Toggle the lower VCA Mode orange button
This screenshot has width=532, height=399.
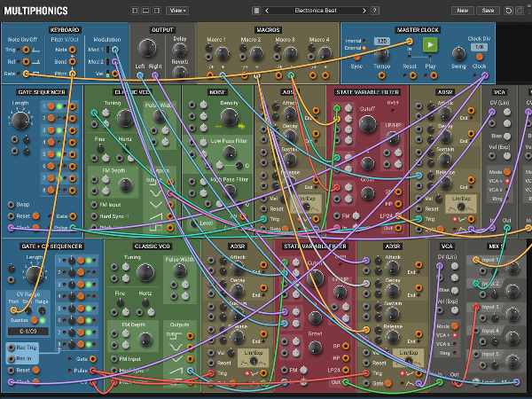[455, 325]
